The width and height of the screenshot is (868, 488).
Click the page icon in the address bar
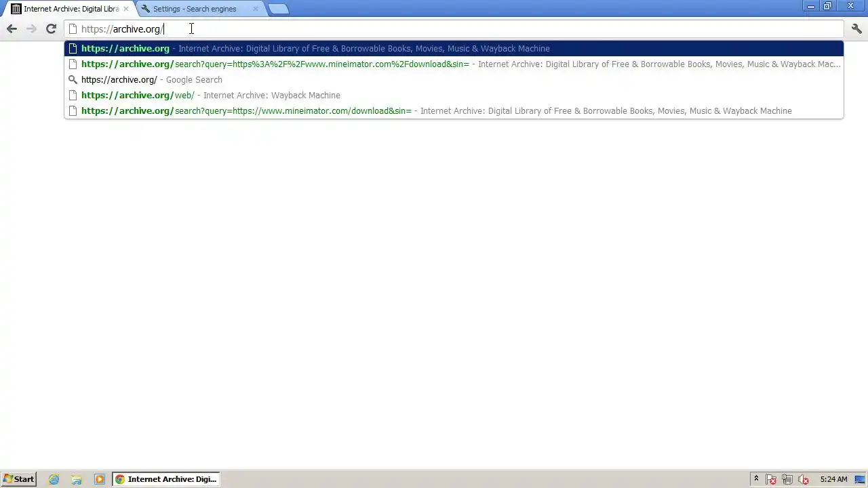(x=73, y=29)
